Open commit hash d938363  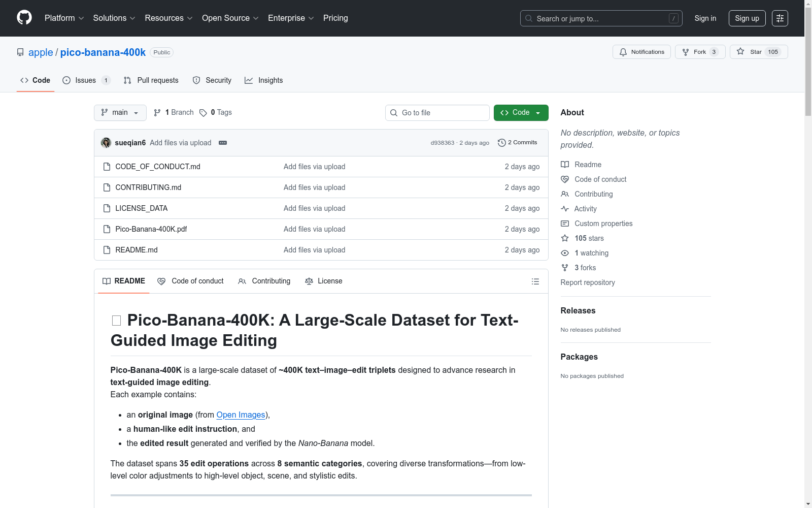pyautogui.click(x=443, y=143)
